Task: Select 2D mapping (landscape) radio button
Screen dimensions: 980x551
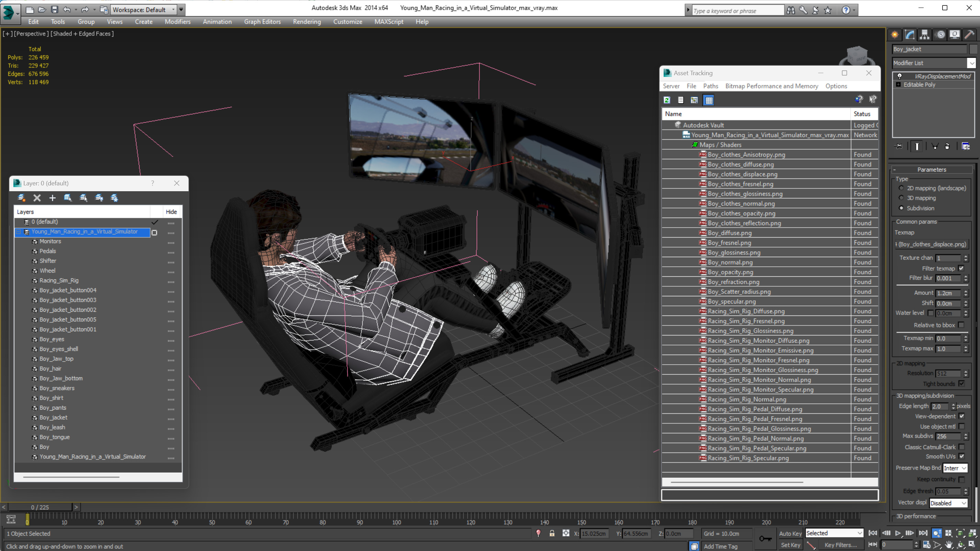Action: point(901,188)
